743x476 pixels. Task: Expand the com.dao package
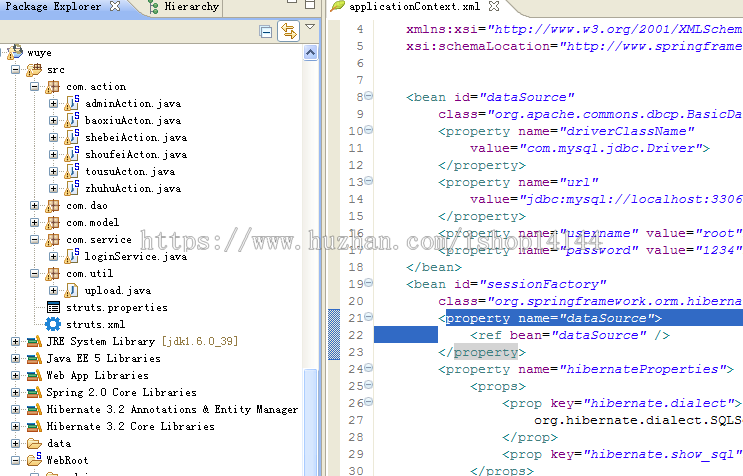(35, 206)
